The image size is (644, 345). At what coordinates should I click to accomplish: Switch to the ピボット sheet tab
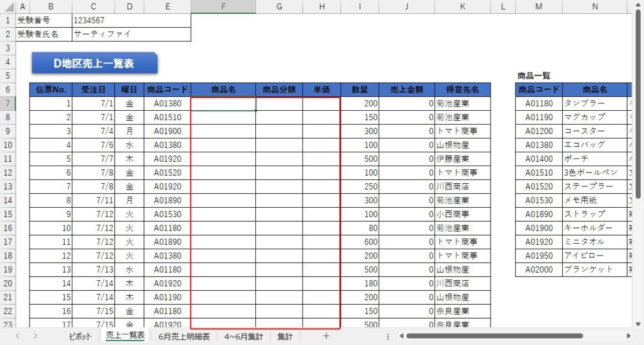80,336
